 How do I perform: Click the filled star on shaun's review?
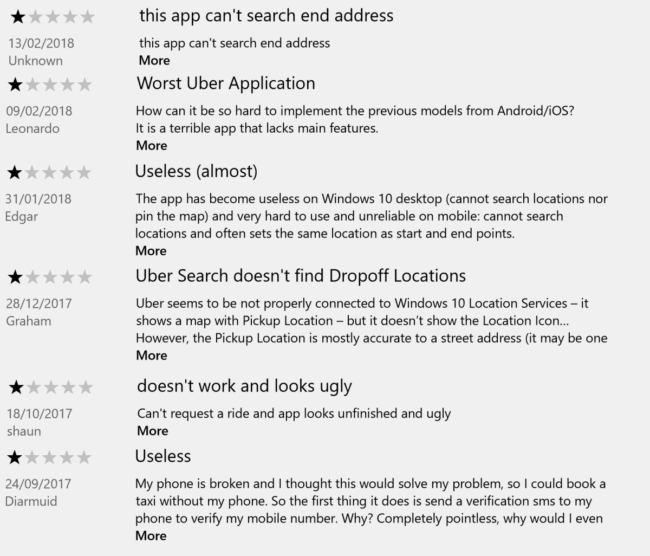16,387
